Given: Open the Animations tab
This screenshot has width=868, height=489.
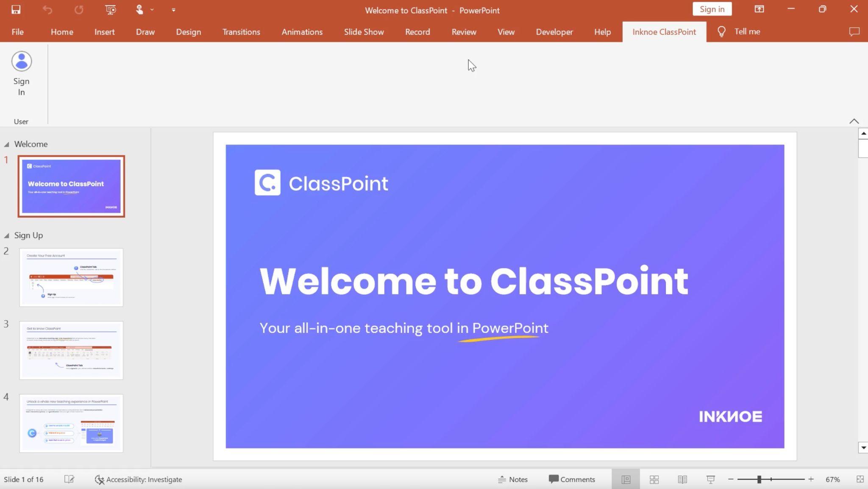Looking at the screenshot, I should pos(302,32).
